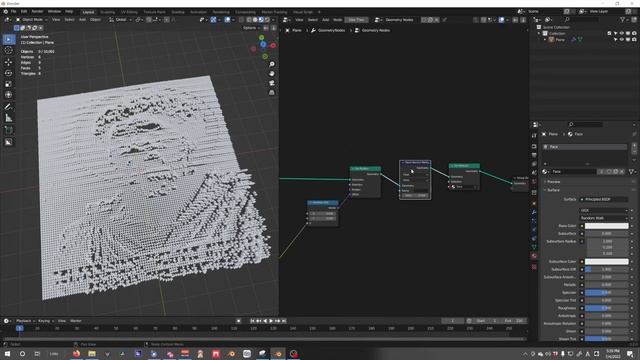Select the Select Box tool in viewport toolbar
The width and height of the screenshot is (640, 360).
9,39
